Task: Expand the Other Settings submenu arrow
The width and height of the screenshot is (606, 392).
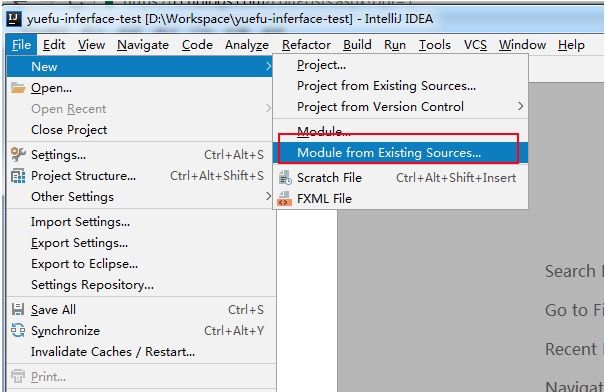Action: coord(269,196)
